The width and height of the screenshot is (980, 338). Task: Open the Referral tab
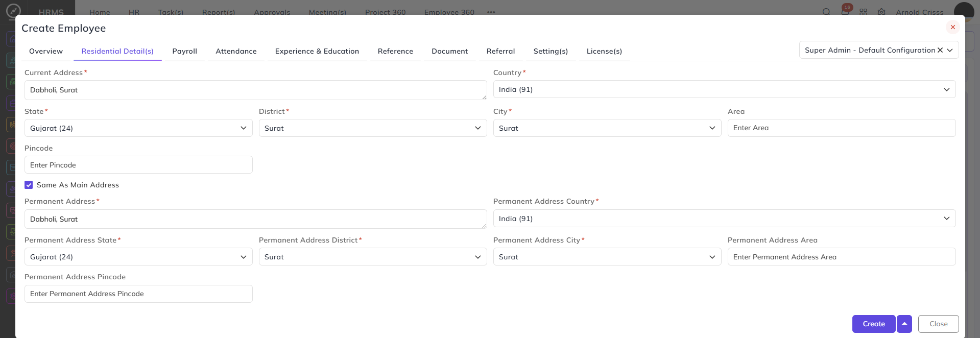pos(501,51)
